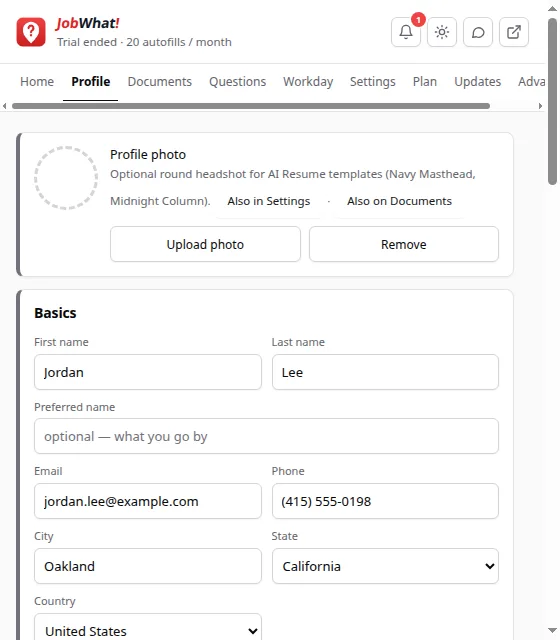Click the JobWhat! red logo icon

click(x=31, y=32)
